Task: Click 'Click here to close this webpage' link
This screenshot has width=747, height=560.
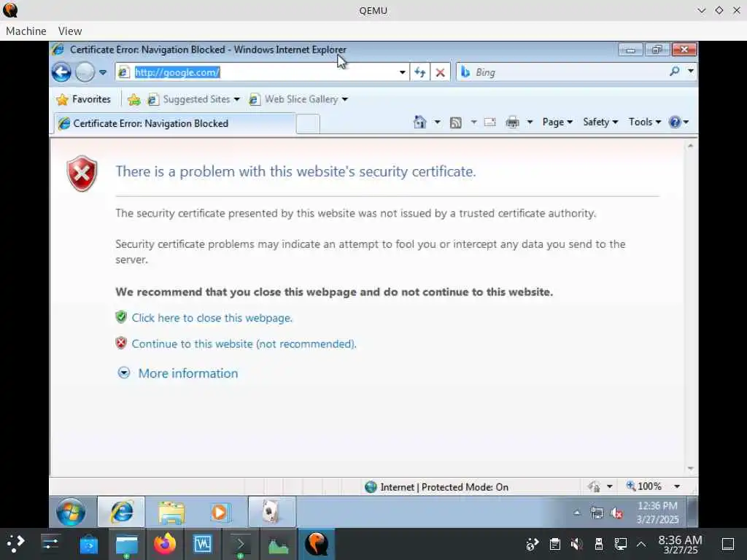Action: click(x=212, y=318)
